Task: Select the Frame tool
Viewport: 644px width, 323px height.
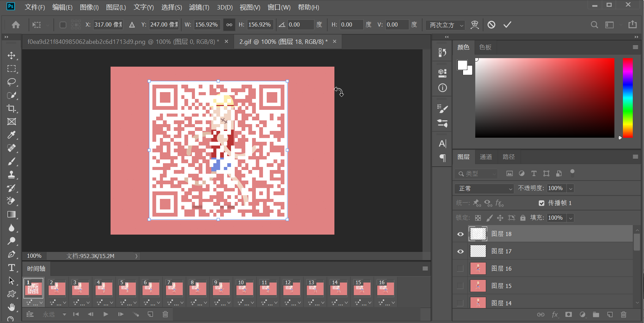Action: click(12, 122)
